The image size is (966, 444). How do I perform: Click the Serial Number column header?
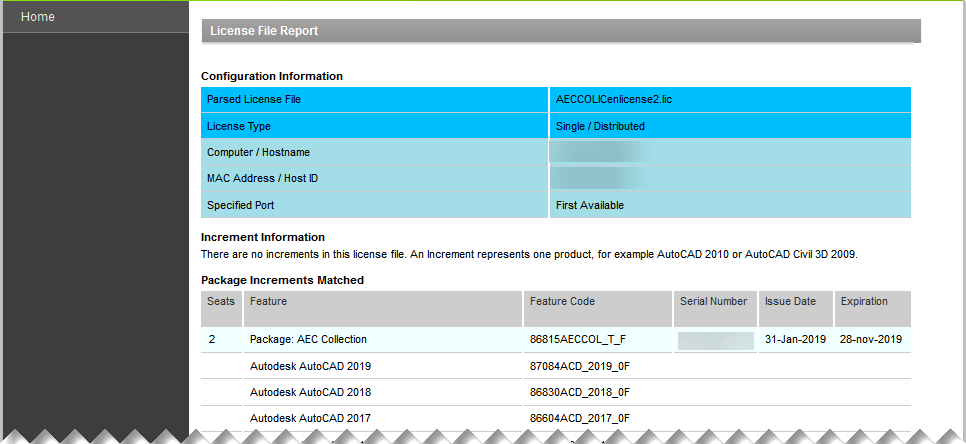point(713,301)
